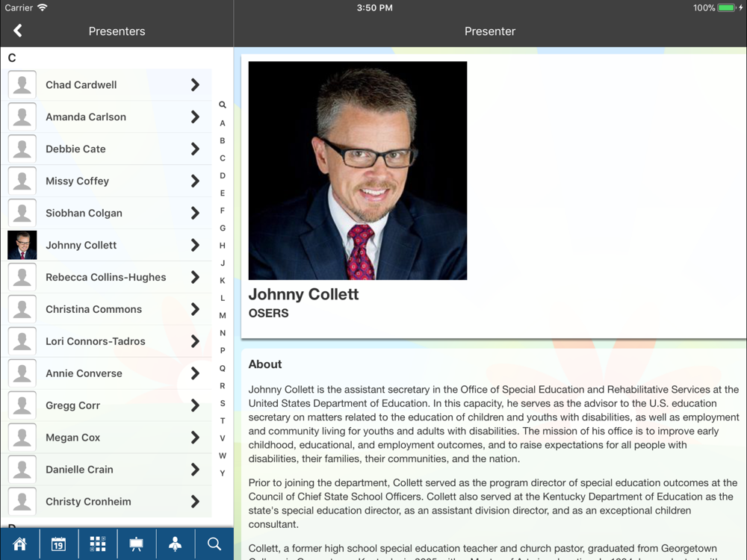Open the magnifier search icon in bottom bar
The height and width of the screenshot is (560, 747).
(214, 544)
